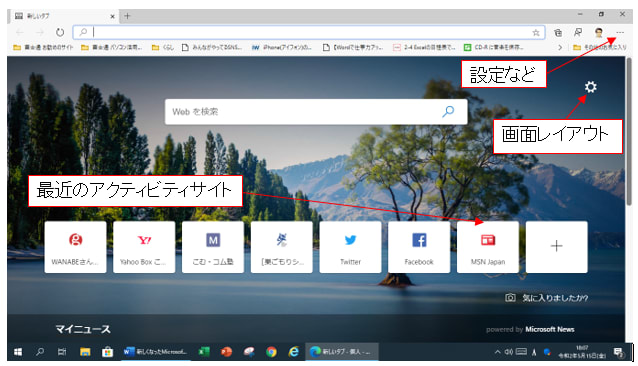638x366 pixels.
Task: Open the Settings and more ellipsis menu
Action: pyautogui.click(x=620, y=33)
